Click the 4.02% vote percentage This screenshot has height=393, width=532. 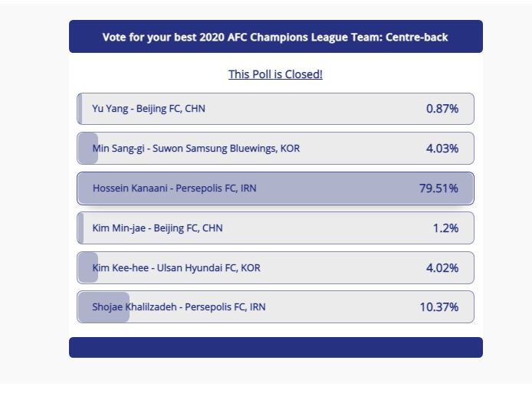[442, 268]
